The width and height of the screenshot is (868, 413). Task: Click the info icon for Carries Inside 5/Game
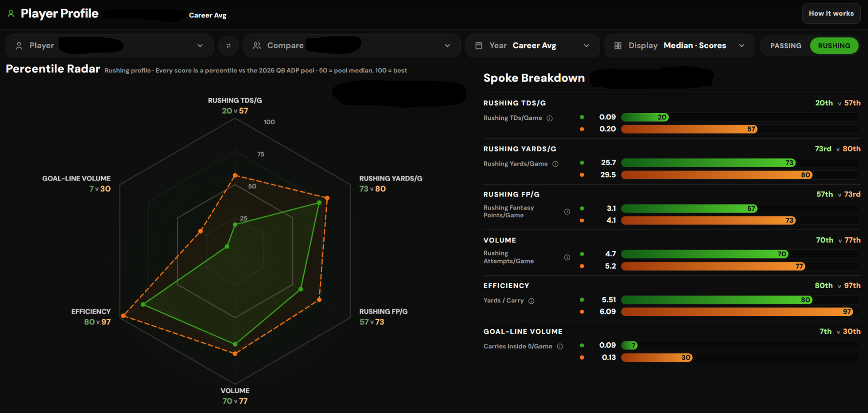[560, 347]
